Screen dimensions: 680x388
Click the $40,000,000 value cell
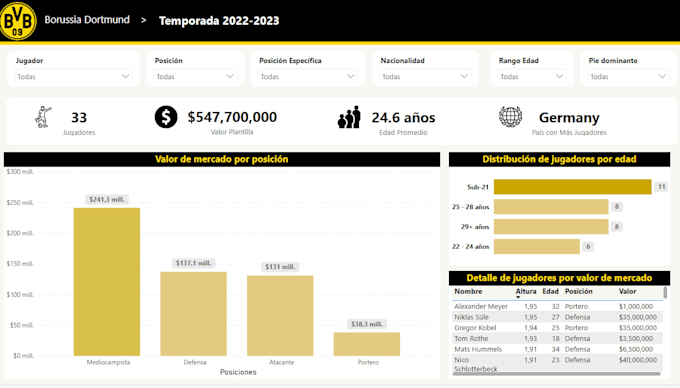[638, 360]
